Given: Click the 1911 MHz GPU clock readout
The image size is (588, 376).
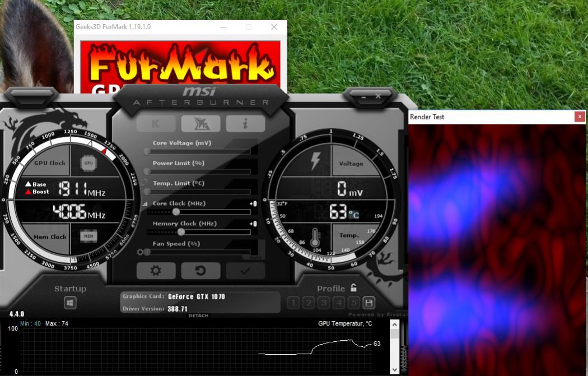Looking at the screenshot, I should 81,189.
